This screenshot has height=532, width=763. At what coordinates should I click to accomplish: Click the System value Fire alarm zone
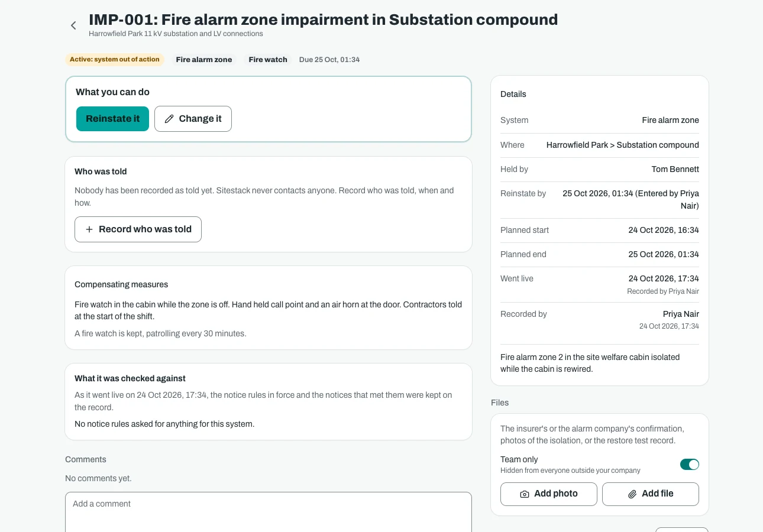tap(671, 120)
